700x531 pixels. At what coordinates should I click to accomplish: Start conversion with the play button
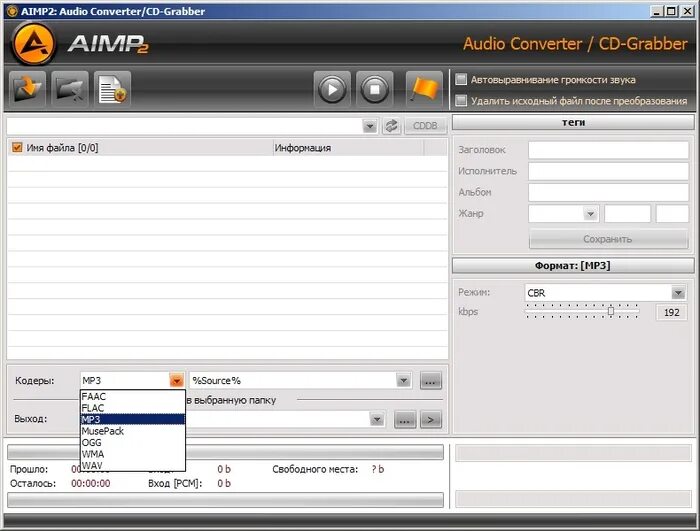332,89
